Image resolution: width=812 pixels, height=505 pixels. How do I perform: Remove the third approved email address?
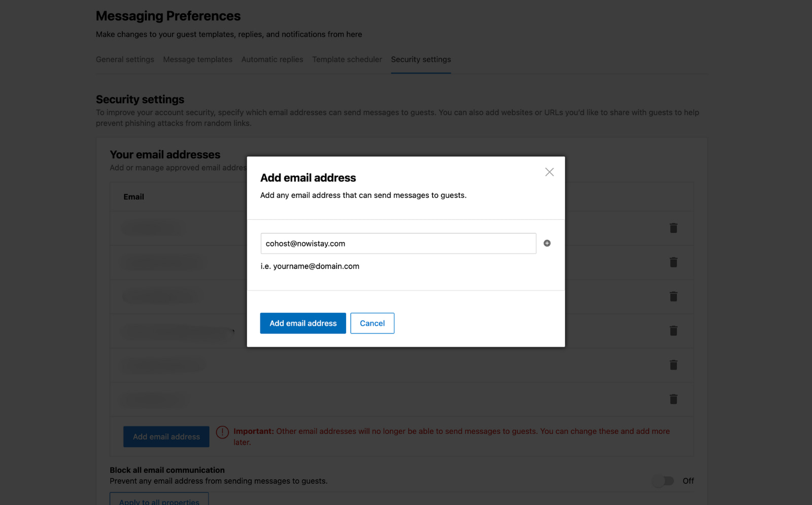click(x=673, y=296)
